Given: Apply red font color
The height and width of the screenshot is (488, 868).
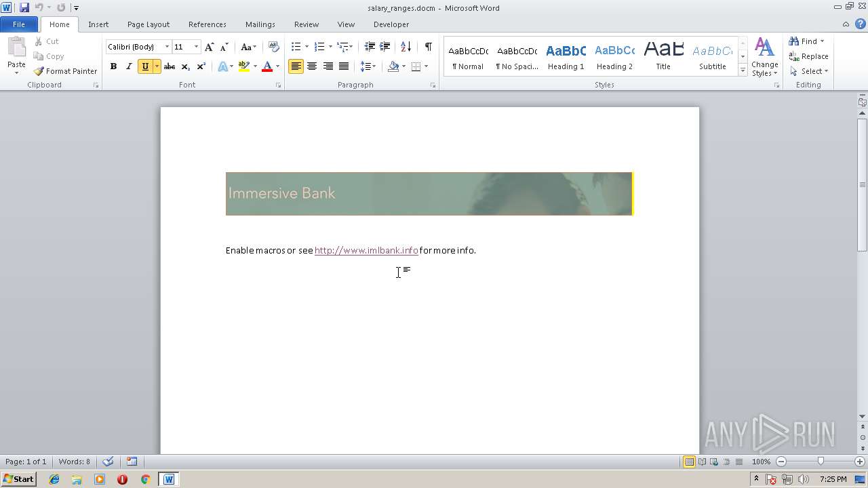Looking at the screenshot, I should [x=267, y=66].
